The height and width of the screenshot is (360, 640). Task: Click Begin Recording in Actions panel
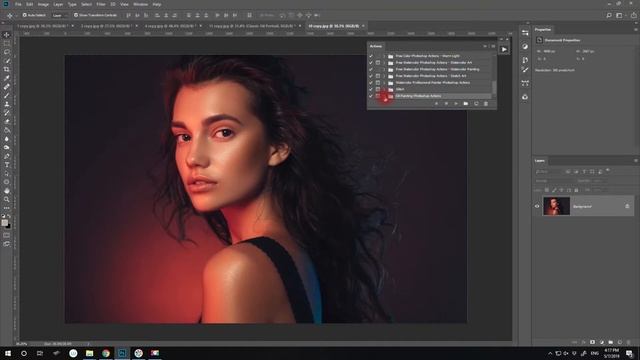tap(446, 104)
